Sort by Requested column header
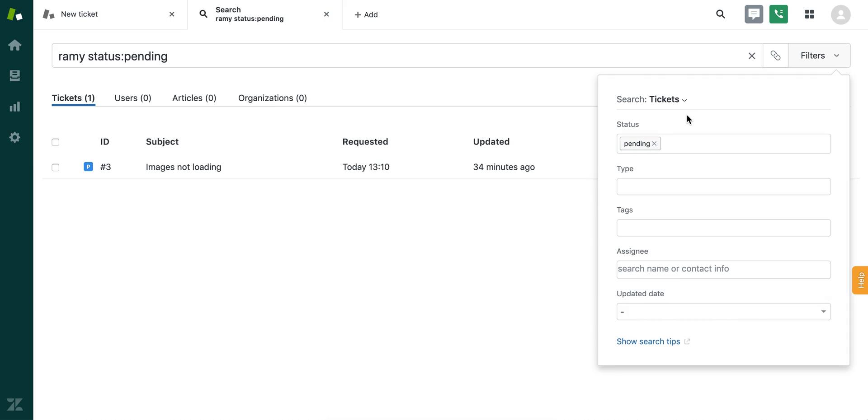Image resolution: width=868 pixels, height=420 pixels. [x=365, y=142]
